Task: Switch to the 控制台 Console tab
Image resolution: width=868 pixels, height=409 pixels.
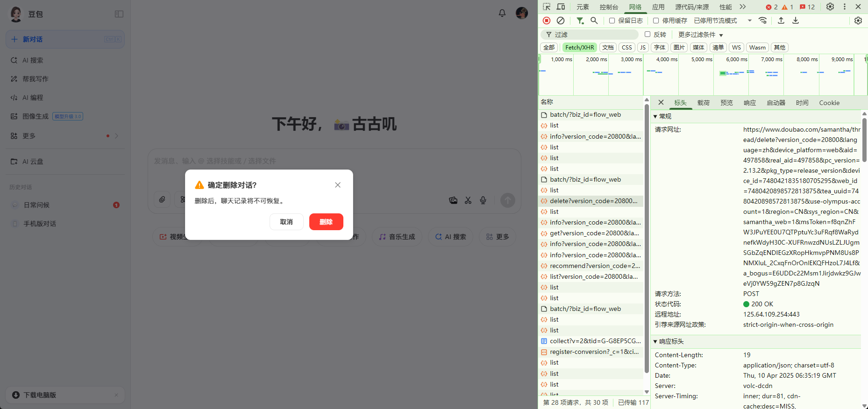Action: 609,7
